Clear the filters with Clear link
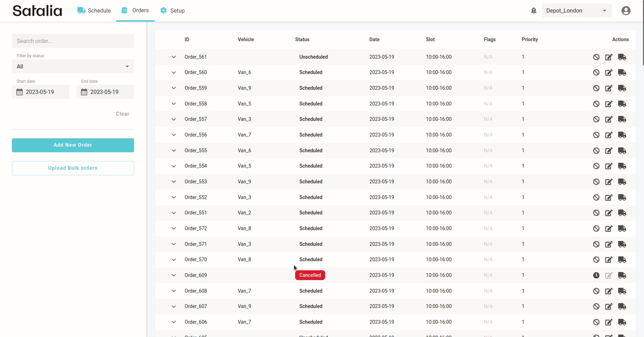This screenshot has height=337, width=644. [122, 114]
